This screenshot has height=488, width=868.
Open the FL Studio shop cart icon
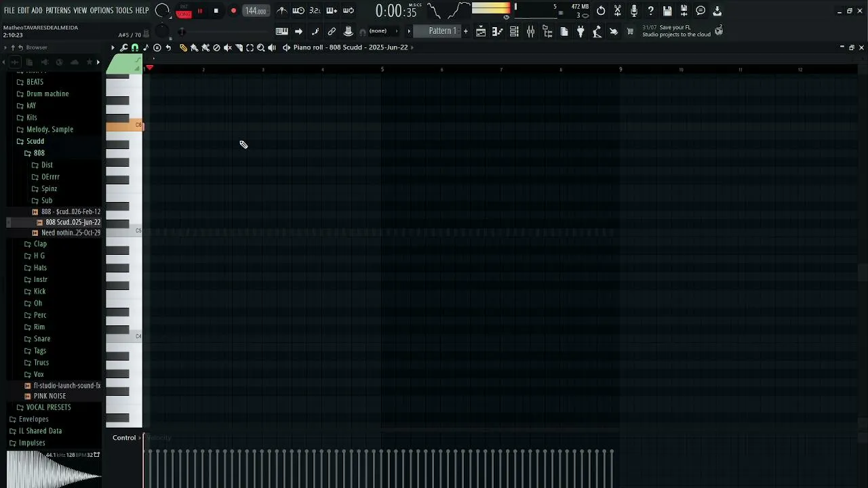pos(630,31)
